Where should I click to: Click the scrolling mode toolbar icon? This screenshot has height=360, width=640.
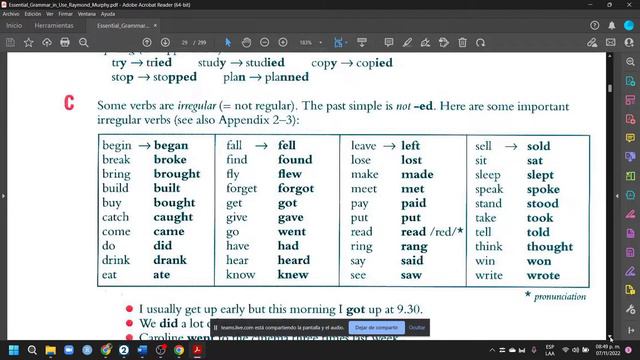point(362,42)
